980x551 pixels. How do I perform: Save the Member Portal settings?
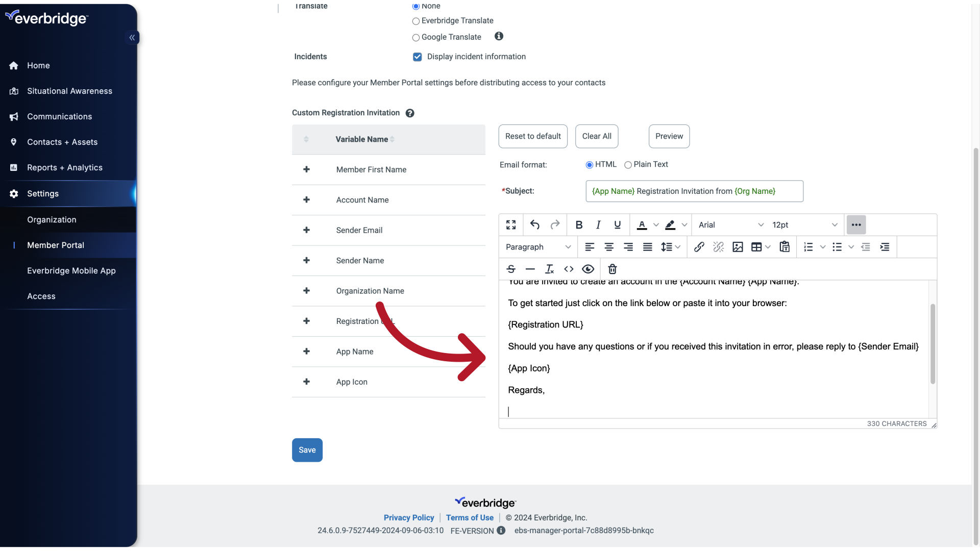click(307, 450)
